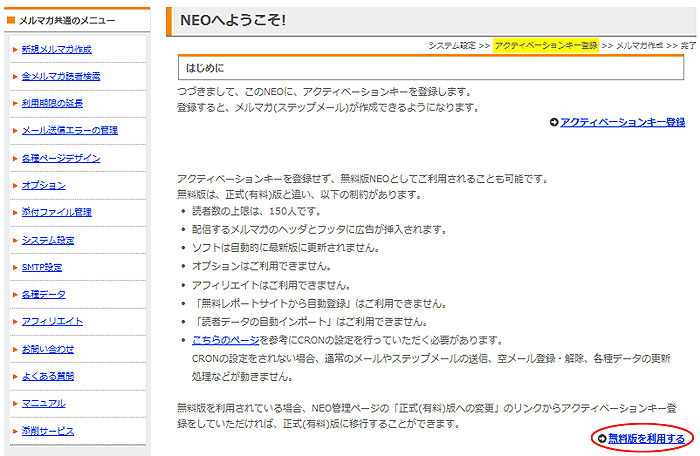Click highlighted アクティベーションキー登録 step in breadcrumb
This screenshot has width=700, height=456.
click(546, 46)
